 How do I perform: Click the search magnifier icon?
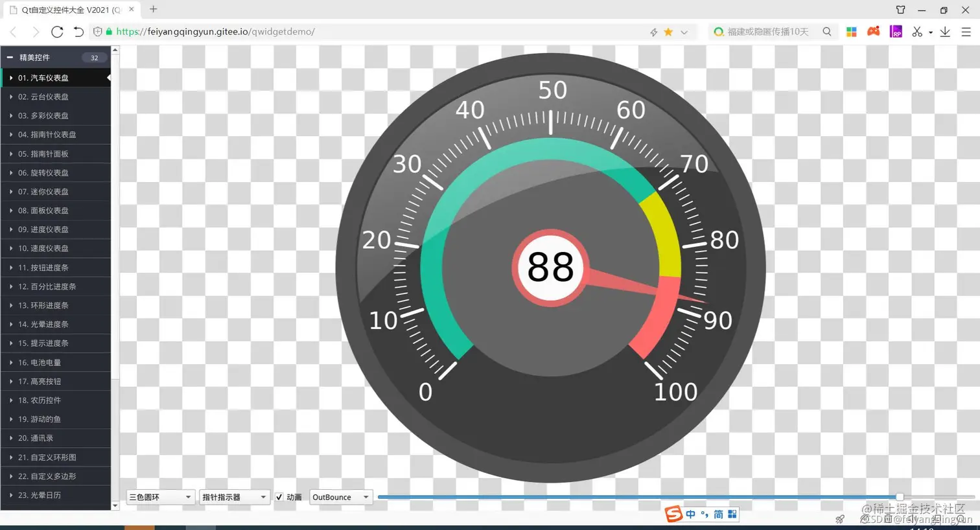(x=827, y=32)
